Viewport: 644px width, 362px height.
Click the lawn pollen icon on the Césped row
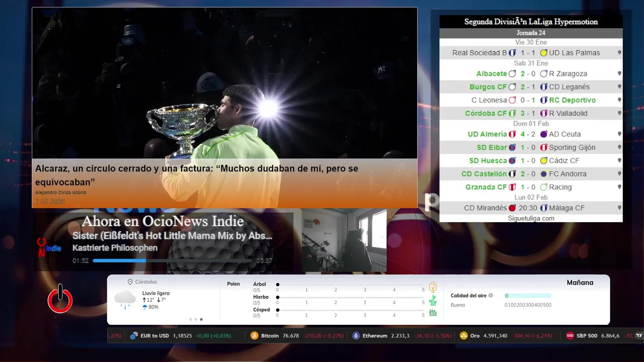tap(433, 313)
